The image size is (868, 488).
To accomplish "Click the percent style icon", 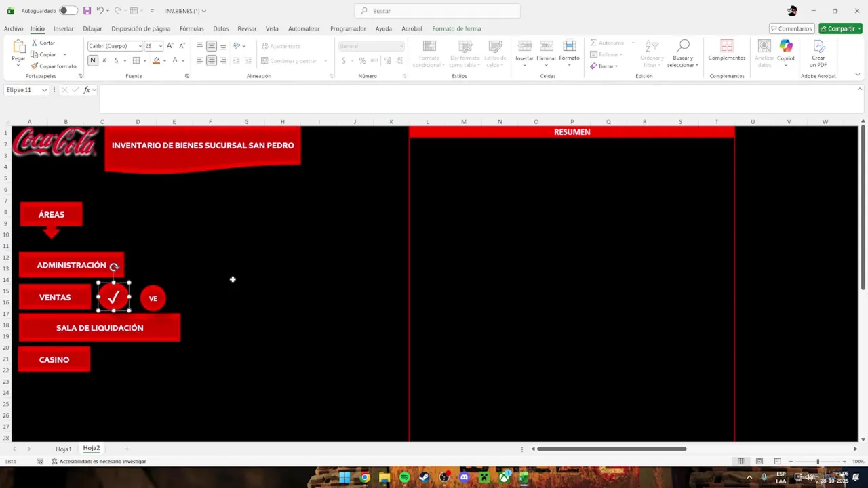I will [362, 60].
